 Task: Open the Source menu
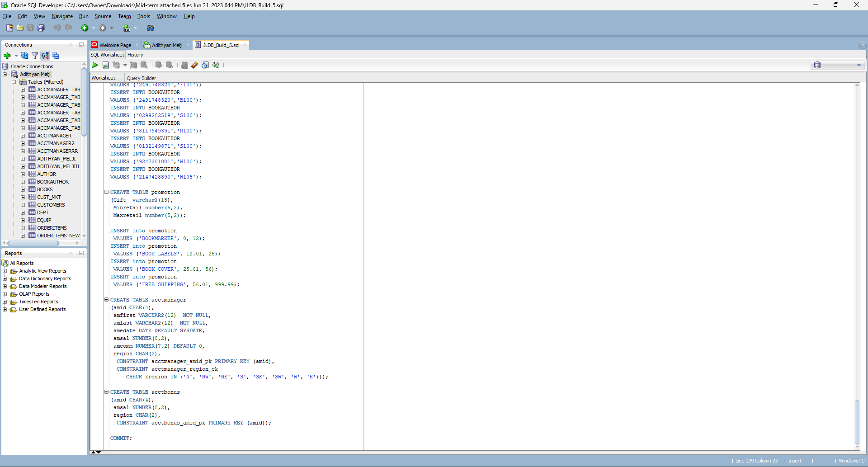coord(103,16)
